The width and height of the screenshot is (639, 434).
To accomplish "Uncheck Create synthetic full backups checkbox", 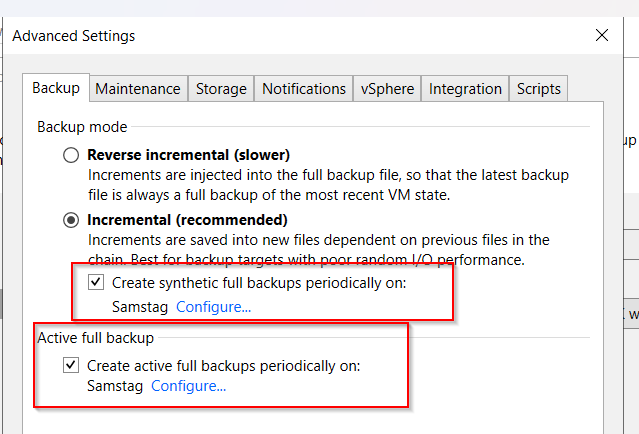I will (97, 283).
